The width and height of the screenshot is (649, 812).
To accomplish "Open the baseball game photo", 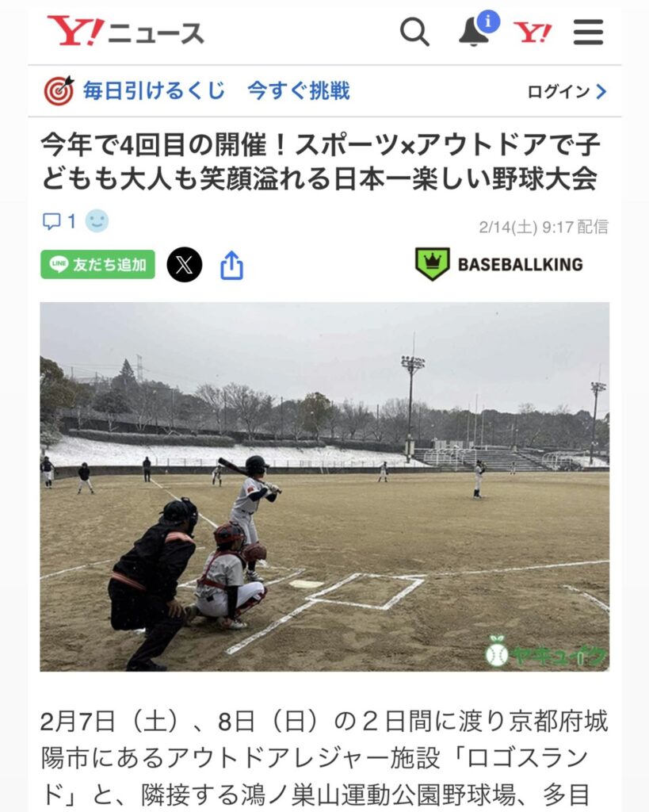I will [325, 487].
